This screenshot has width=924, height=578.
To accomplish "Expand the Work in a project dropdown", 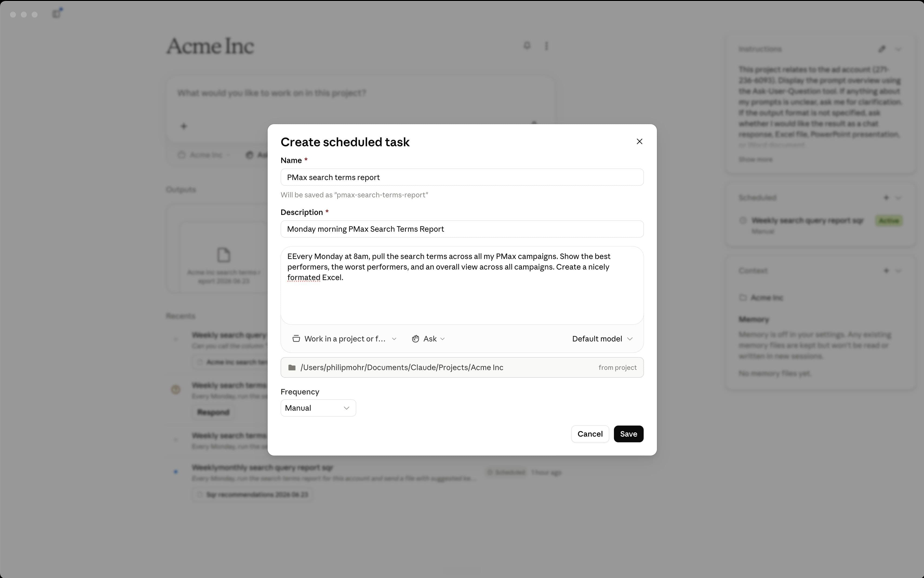I will 344,339.
